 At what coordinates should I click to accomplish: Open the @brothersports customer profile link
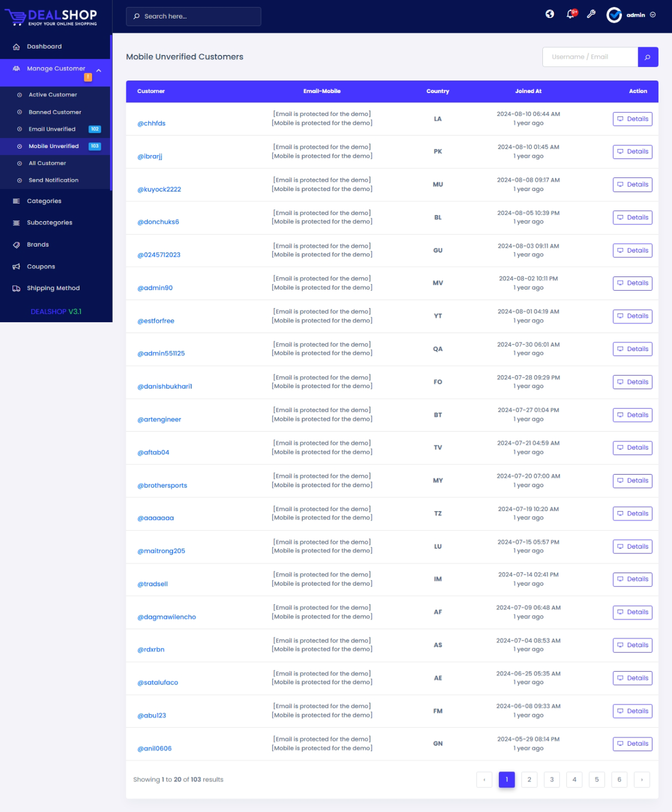coord(162,485)
